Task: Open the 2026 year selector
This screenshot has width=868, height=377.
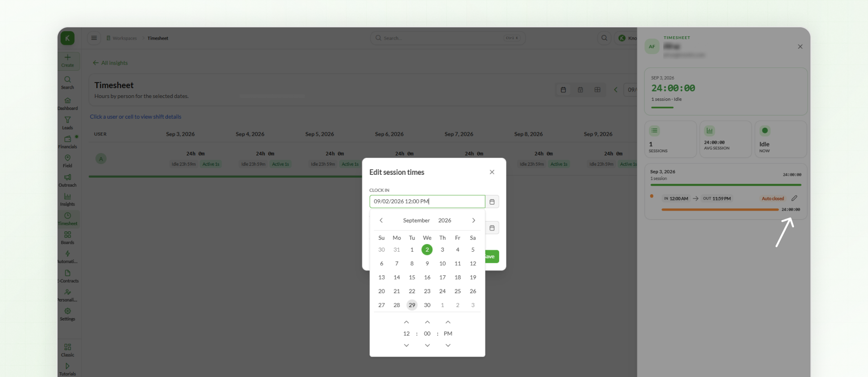Action: pyautogui.click(x=444, y=221)
